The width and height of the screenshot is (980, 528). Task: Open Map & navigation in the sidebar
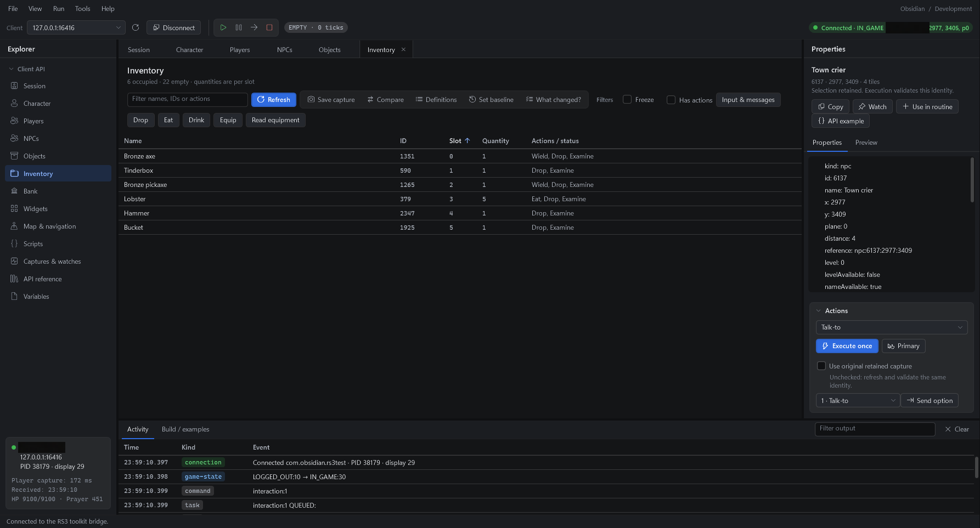(x=58, y=226)
